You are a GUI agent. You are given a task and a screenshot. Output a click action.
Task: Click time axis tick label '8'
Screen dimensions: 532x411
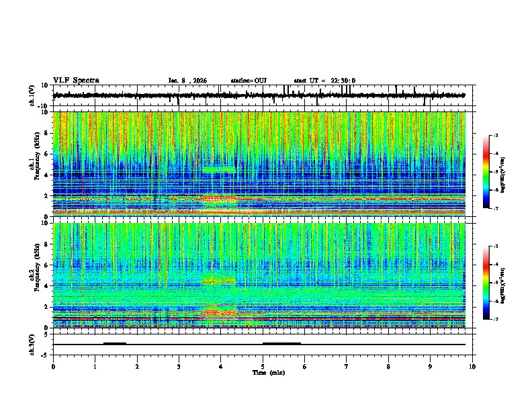pyautogui.click(x=388, y=367)
